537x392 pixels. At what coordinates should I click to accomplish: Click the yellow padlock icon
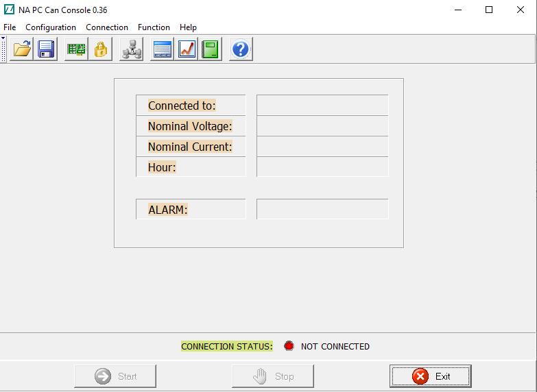(101, 49)
